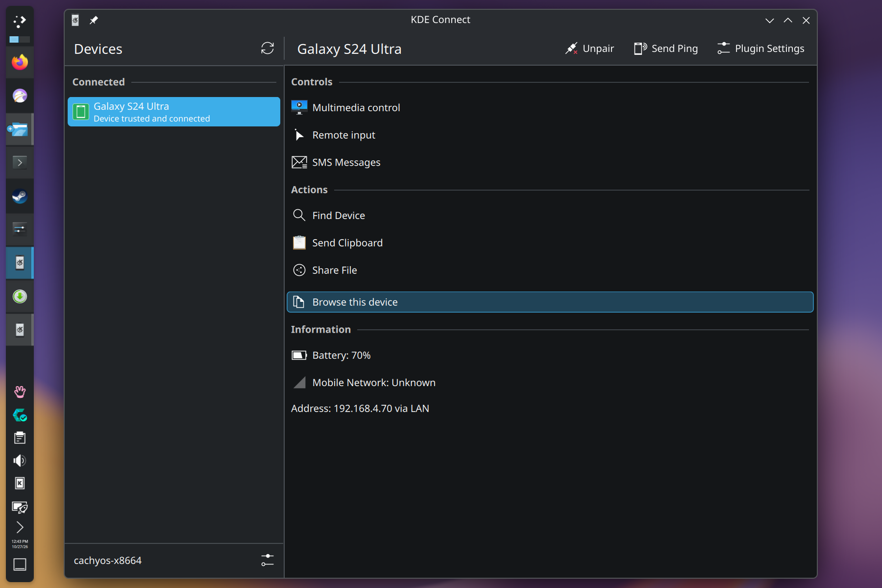Open Dolphin file manager from panel
This screenshot has width=882, height=588.
[20, 129]
